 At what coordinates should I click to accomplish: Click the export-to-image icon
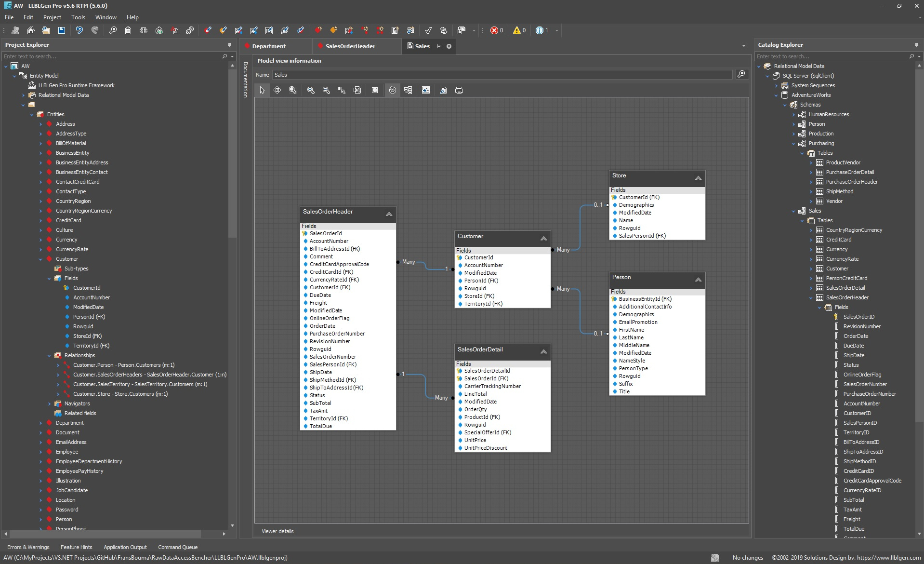tap(426, 90)
